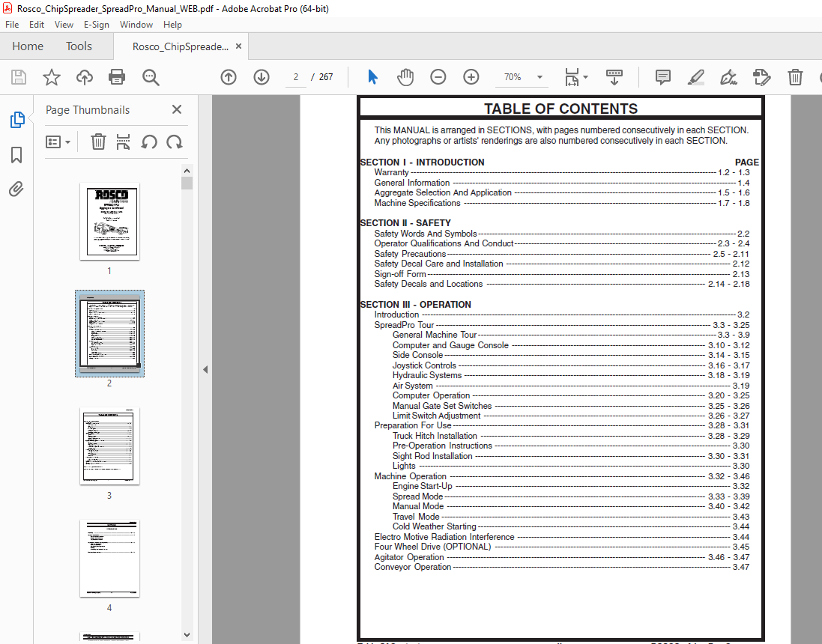Click the thumbnails scrollbar down arrow
The width and height of the screenshot is (822, 644).
[x=187, y=634]
